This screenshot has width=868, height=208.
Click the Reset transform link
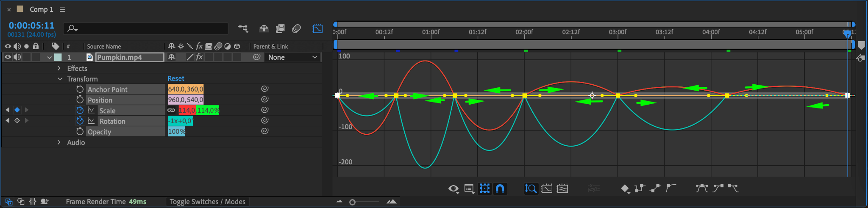coord(176,78)
